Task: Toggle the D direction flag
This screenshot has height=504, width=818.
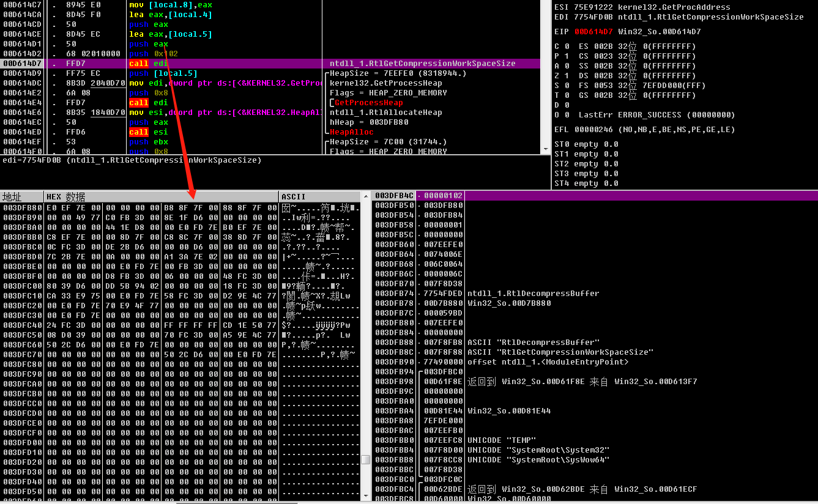Action: 562,105
